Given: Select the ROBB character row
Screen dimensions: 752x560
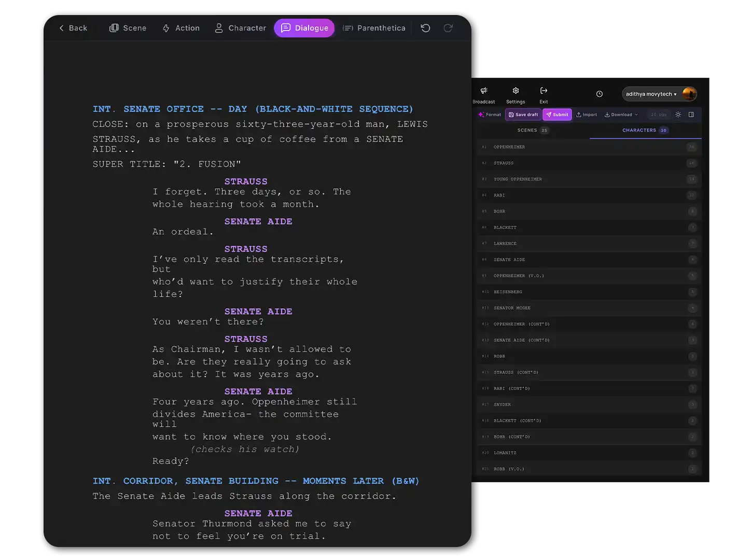Looking at the screenshot, I should [x=589, y=356].
